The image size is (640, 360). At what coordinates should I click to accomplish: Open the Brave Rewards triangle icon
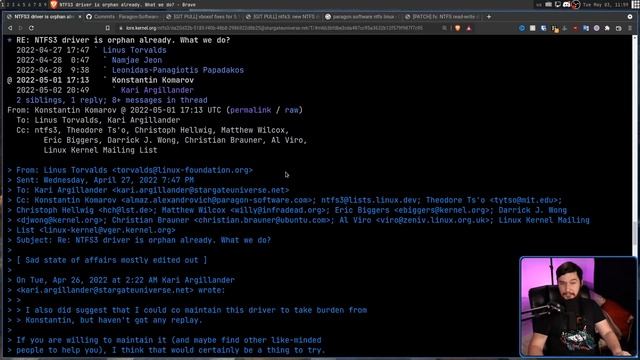pos(469,28)
